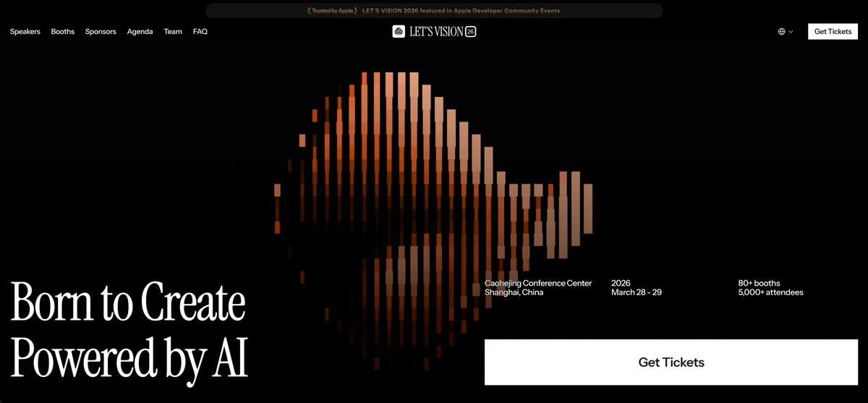Image resolution: width=868 pixels, height=403 pixels.
Task: Click the '80+ booths' stat
Action: (759, 283)
